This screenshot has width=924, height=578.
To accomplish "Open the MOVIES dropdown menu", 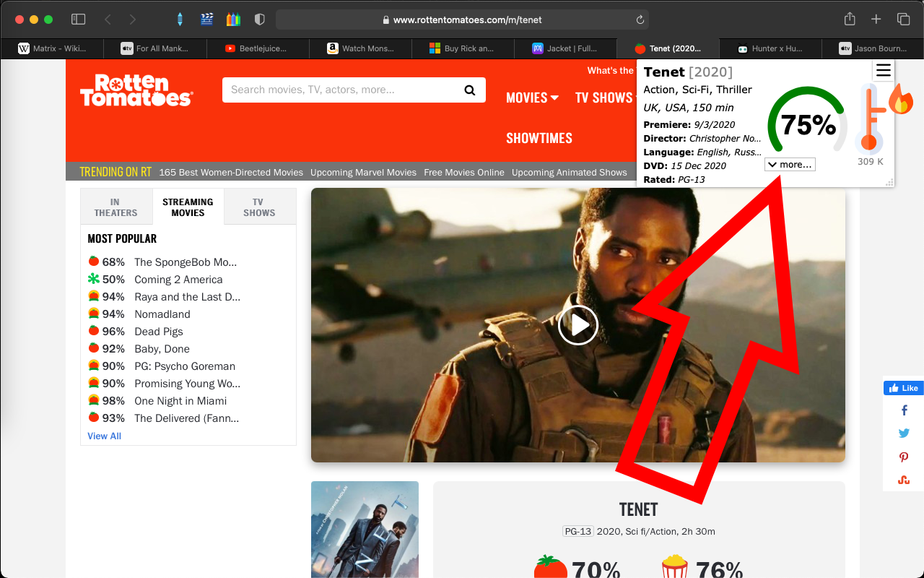I will [x=533, y=98].
